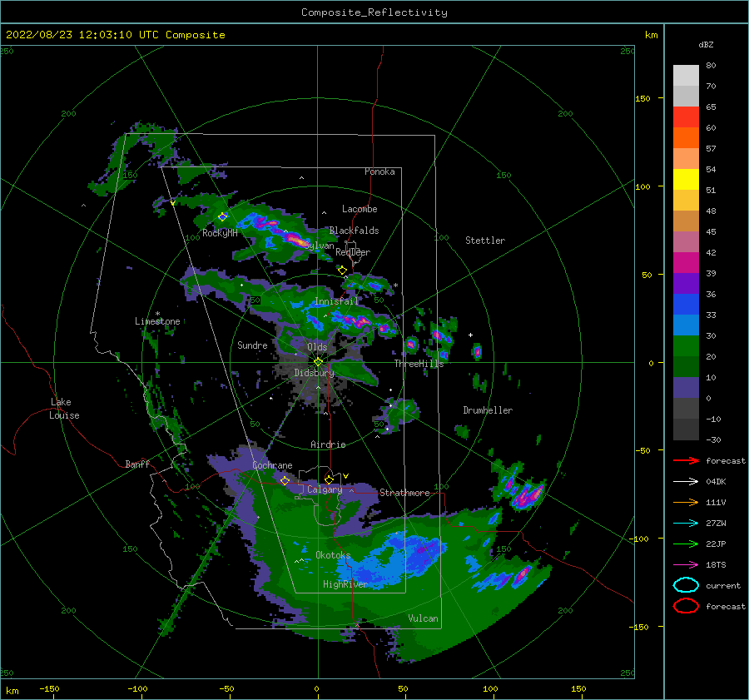Select the bright yellow 51–54 dBZ swatch
The image size is (749, 700).
pyautogui.click(x=686, y=180)
